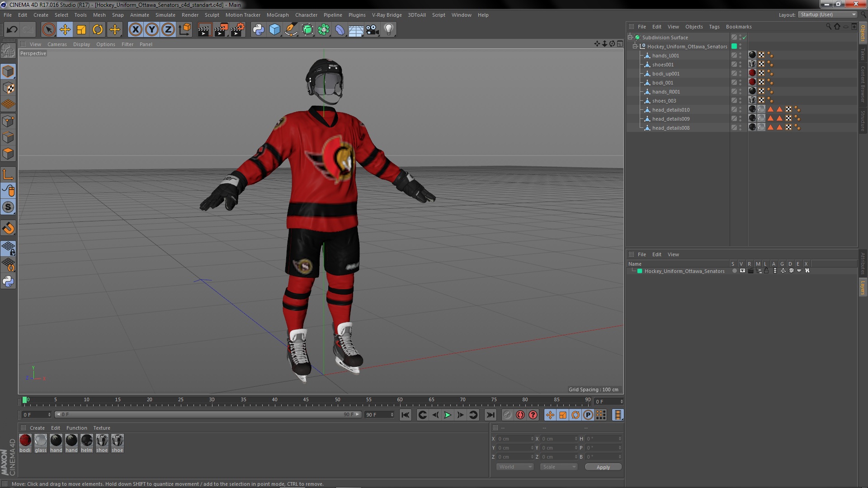
Task: Toggle Subdivision Surface enabled checkmark
Action: point(744,38)
